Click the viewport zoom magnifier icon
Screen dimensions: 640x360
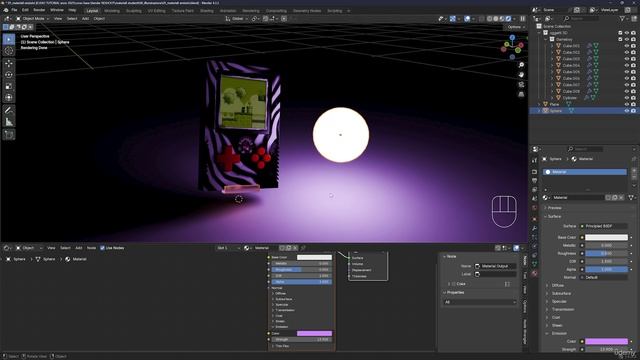tap(521, 65)
